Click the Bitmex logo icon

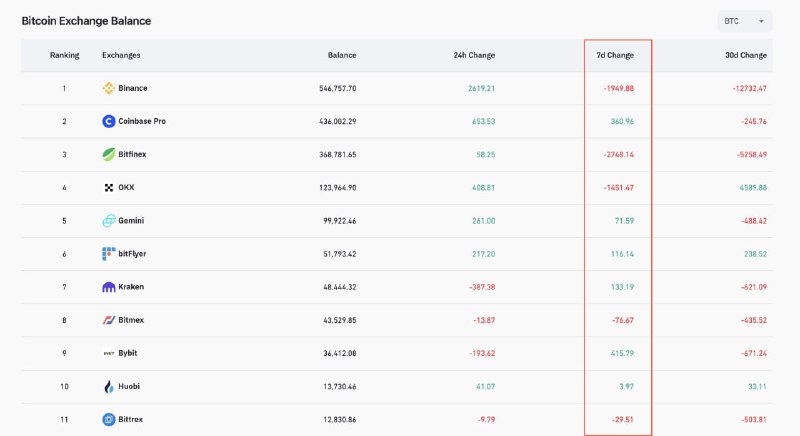pyautogui.click(x=108, y=320)
